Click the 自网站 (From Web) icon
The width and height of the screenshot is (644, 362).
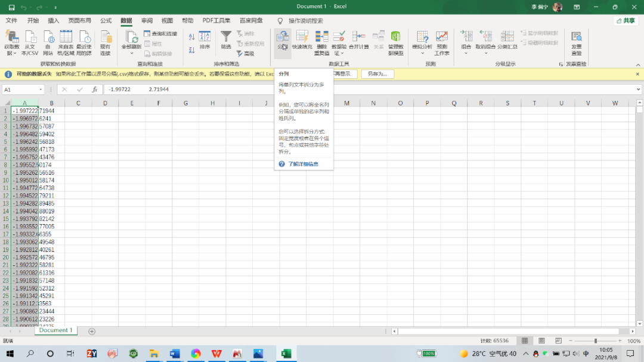click(48, 43)
